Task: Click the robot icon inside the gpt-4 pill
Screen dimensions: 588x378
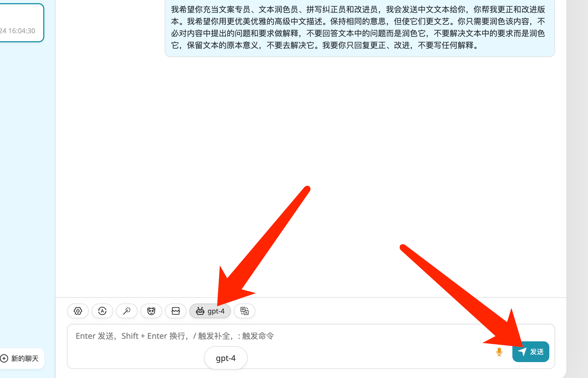Action: click(200, 311)
